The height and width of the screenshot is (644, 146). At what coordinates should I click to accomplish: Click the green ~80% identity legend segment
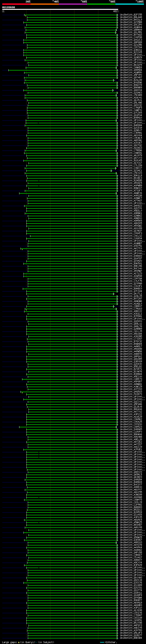point(101,4)
